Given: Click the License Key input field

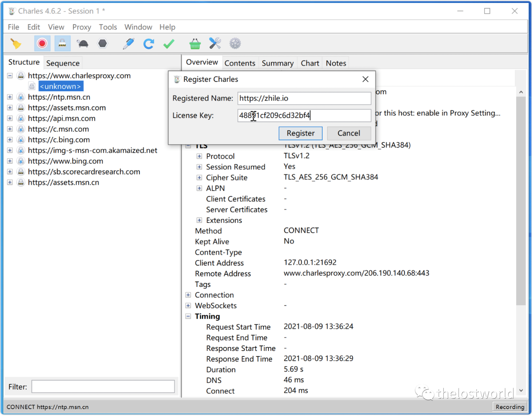Looking at the screenshot, I should [304, 115].
